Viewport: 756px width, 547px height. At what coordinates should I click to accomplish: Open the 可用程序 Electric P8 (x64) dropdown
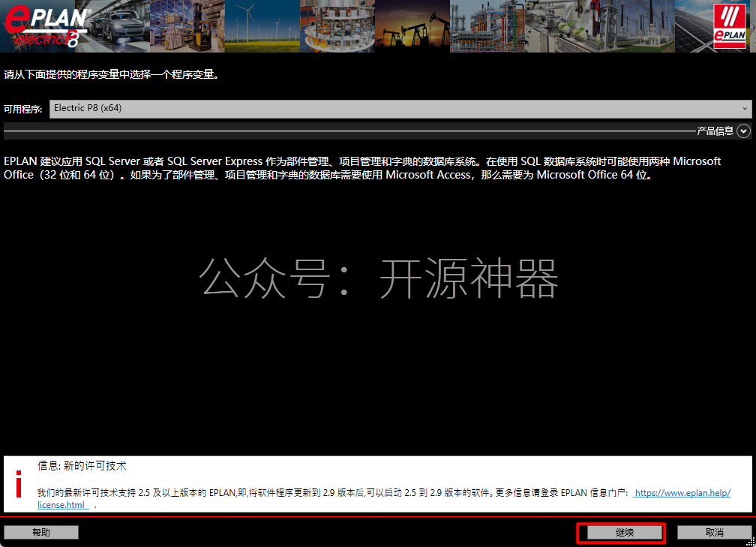[x=400, y=109]
